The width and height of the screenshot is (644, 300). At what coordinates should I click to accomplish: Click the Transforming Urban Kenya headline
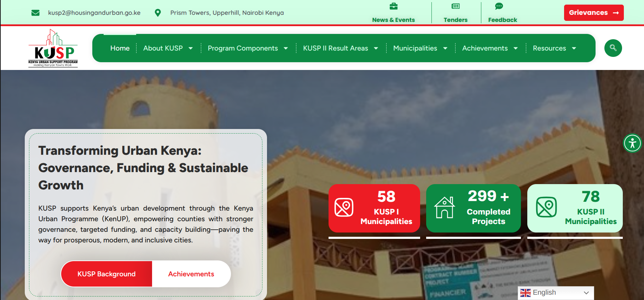pos(143,168)
